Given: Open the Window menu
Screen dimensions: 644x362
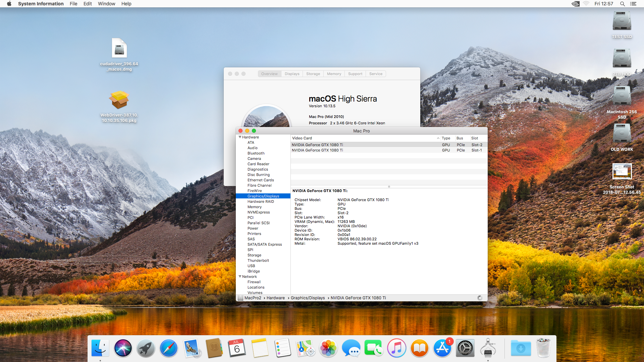Looking at the screenshot, I should (106, 4).
